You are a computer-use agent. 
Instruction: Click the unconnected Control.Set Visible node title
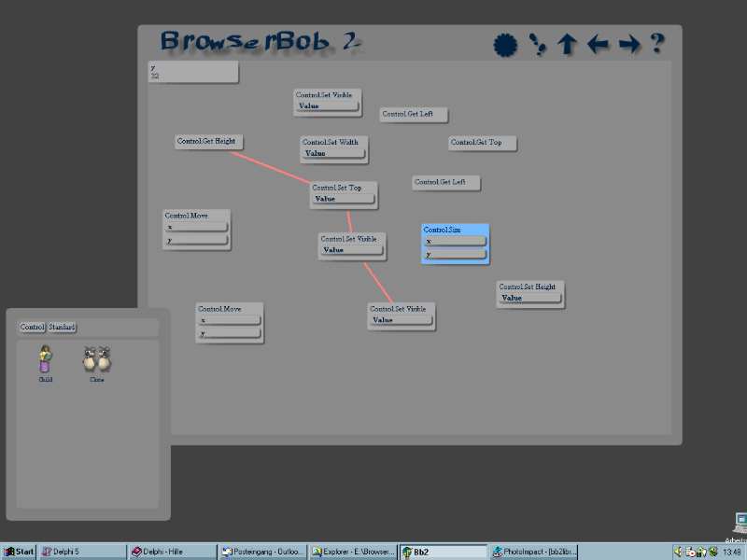(x=324, y=95)
